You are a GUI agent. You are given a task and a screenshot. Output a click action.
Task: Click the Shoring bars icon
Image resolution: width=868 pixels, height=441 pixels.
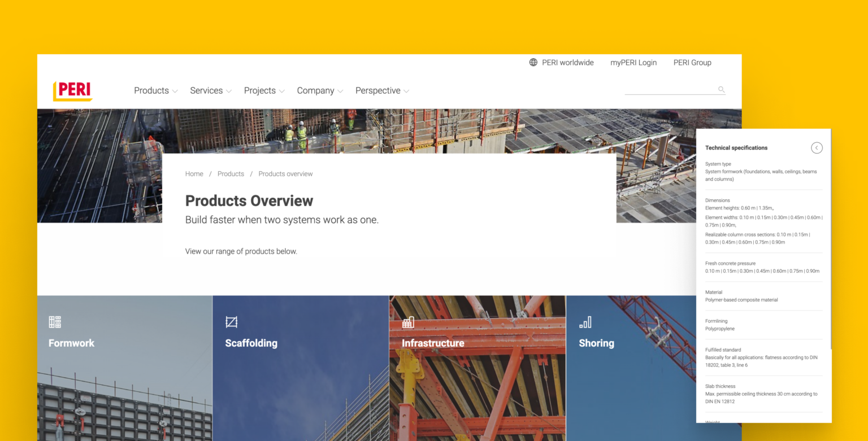(x=585, y=322)
